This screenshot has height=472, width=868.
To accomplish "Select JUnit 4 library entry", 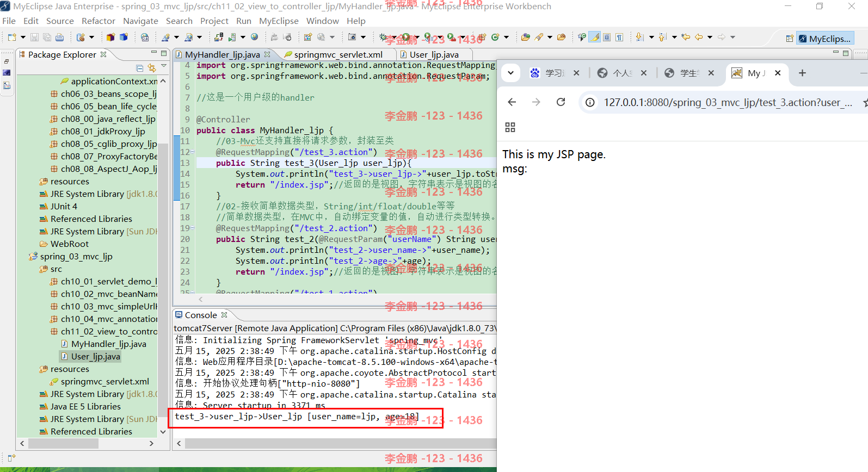I will (x=64, y=206).
